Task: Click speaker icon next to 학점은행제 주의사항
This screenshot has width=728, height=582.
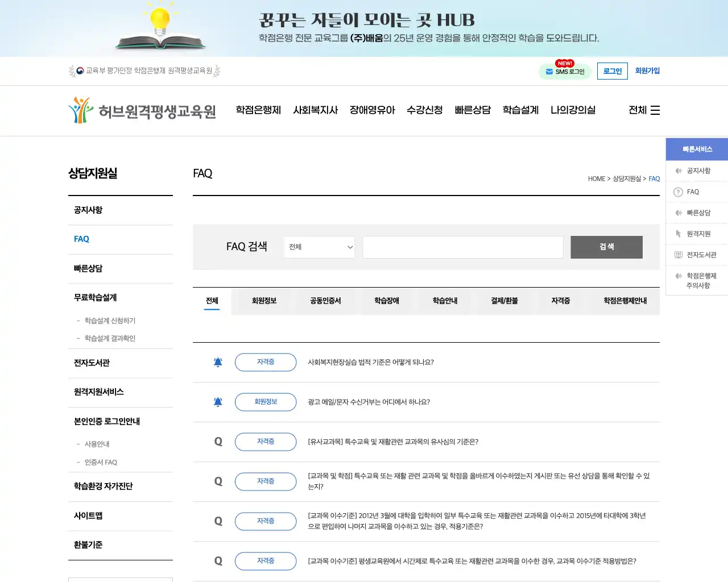Action: click(x=678, y=276)
